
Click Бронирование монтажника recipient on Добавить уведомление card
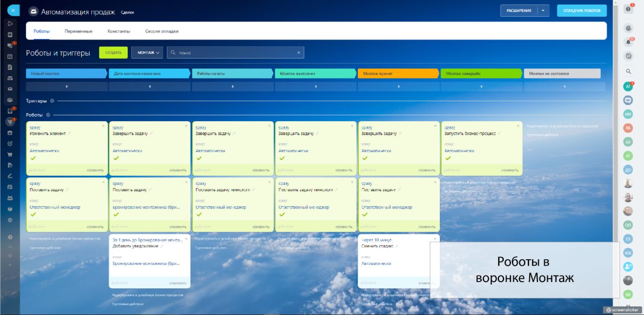pos(146,263)
